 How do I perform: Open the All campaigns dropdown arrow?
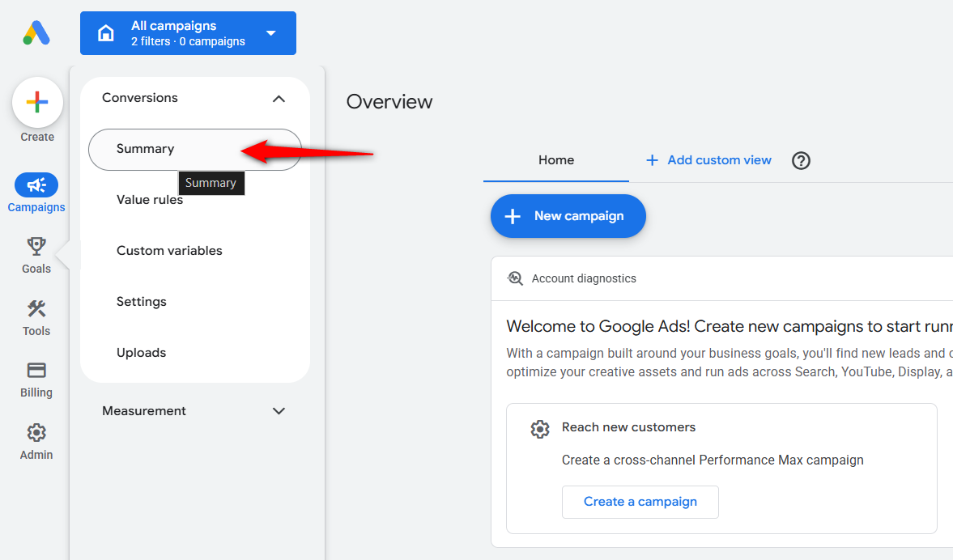(x=271, y=33)
